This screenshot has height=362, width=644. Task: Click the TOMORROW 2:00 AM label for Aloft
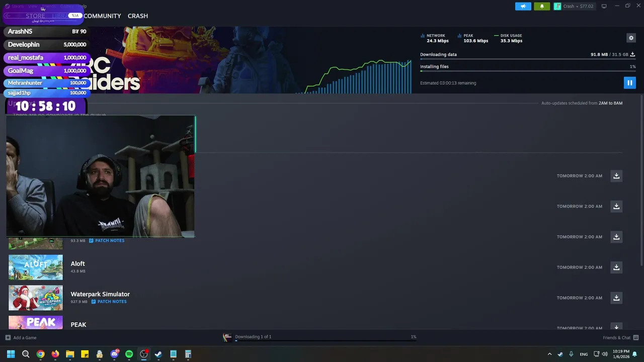tap(579, 267)
